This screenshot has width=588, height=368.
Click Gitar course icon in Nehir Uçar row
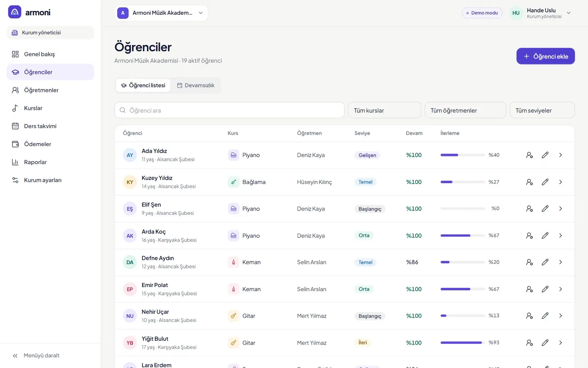coord(233,316)
